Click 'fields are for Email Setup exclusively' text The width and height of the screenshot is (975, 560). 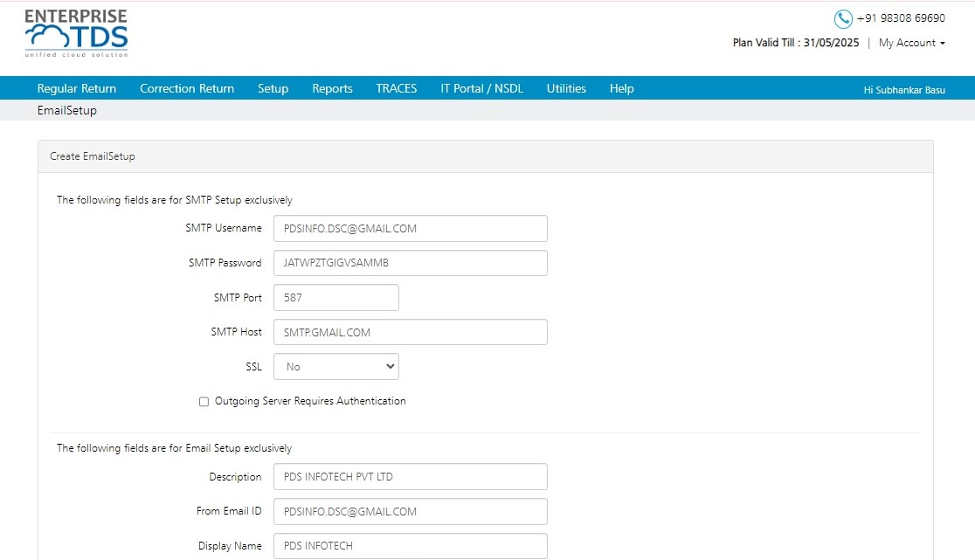coord(207,448)
